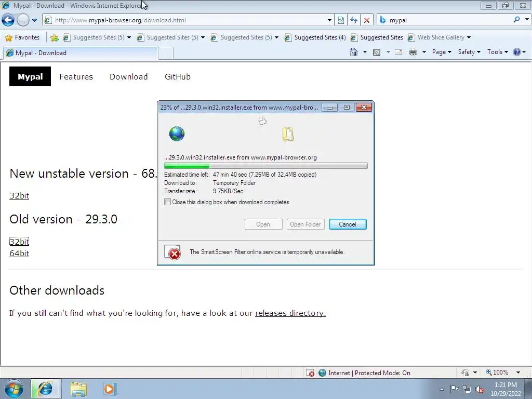Image resolution: width=532 pixels, height=399 pixels.
Task: Click the Home icon in the command bar
Action: coord(353,52)
